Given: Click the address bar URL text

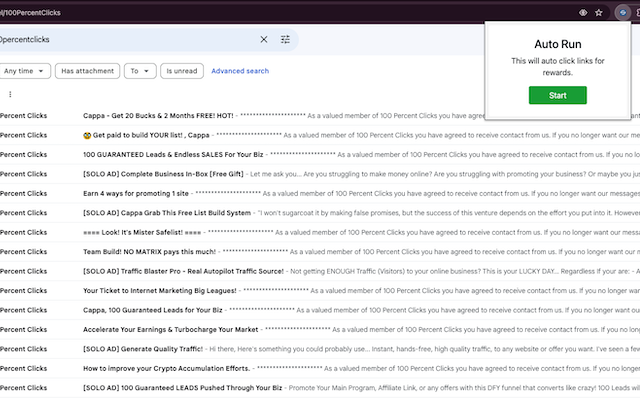Looking at the screenshot, I should pyautogui.click(x=30, y=13).
